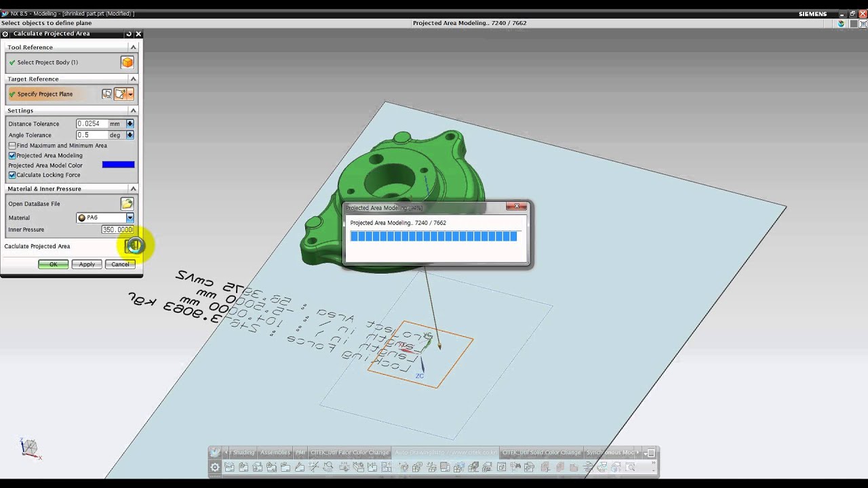Select the Auto-Drawing toolbar tab

pyautogui.click(x=446, y=453)
